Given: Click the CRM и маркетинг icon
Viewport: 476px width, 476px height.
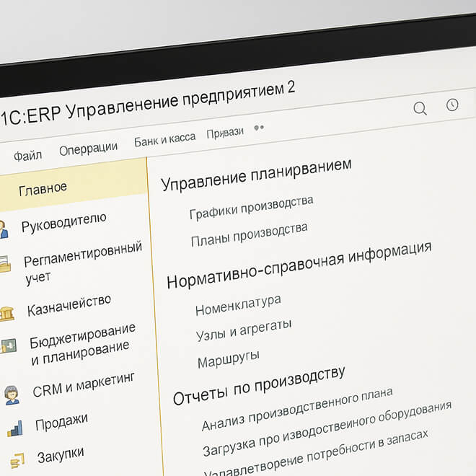Looking at the screenshot, I should [x=12, y=395].
